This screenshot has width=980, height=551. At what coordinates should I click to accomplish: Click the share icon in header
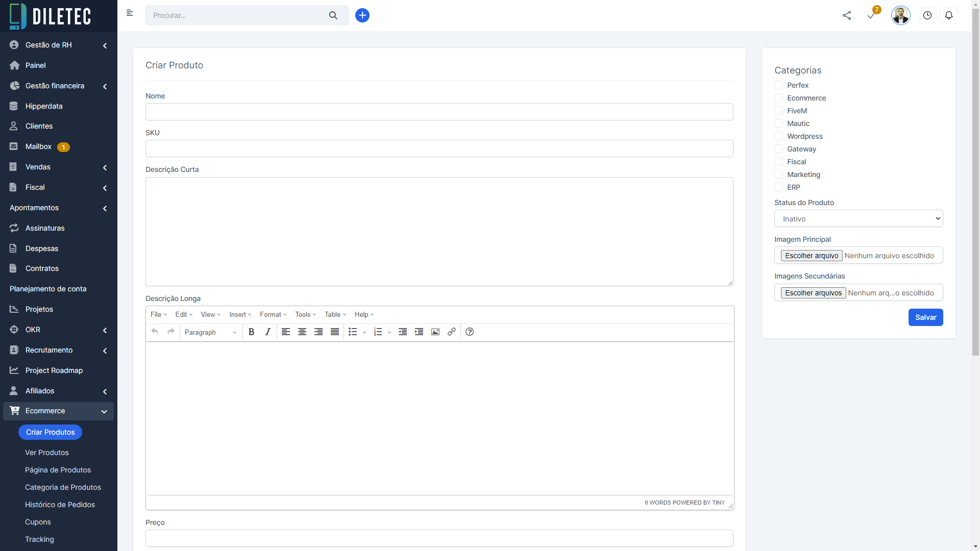point(847,15)
